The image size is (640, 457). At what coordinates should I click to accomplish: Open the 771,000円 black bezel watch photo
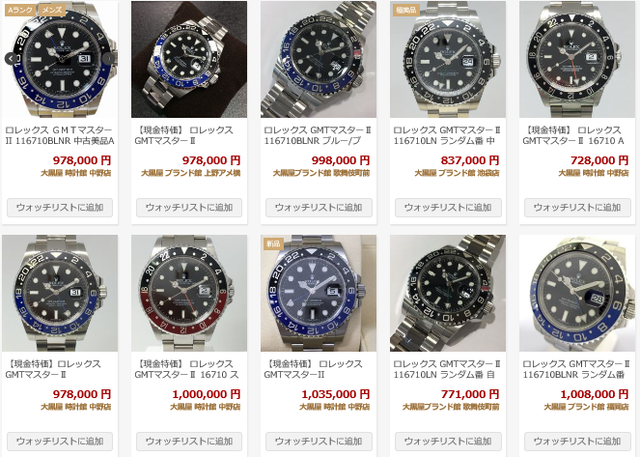tap(448, 293)
